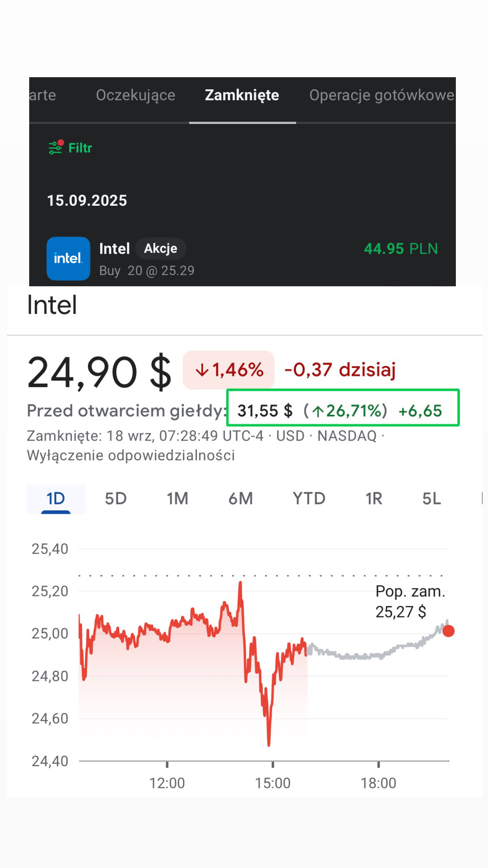Image resolution: width=488 pixels, height=868 pixels.
Task: Tap the Intel logo thumbnail
Action: [x=68, y=258]
